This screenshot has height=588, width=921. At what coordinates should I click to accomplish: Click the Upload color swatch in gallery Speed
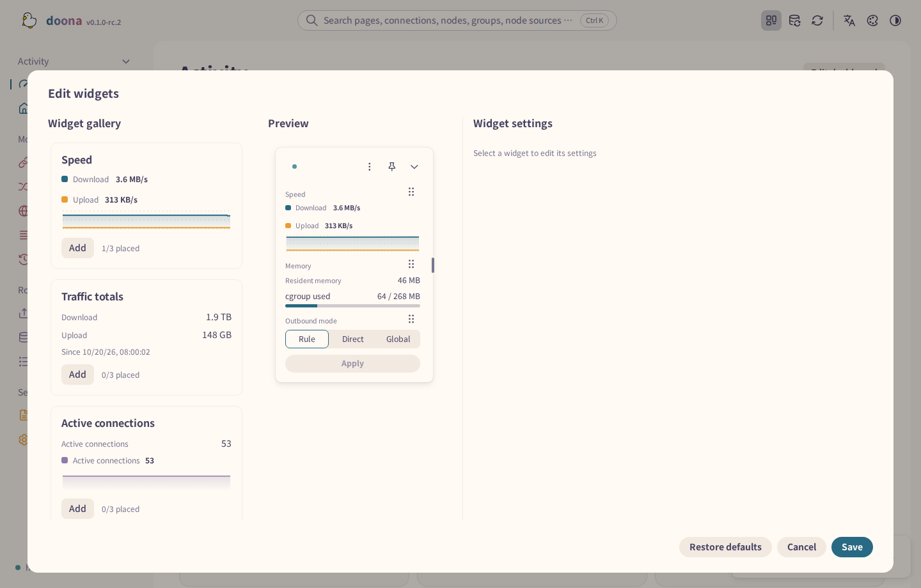coord(65,199)
